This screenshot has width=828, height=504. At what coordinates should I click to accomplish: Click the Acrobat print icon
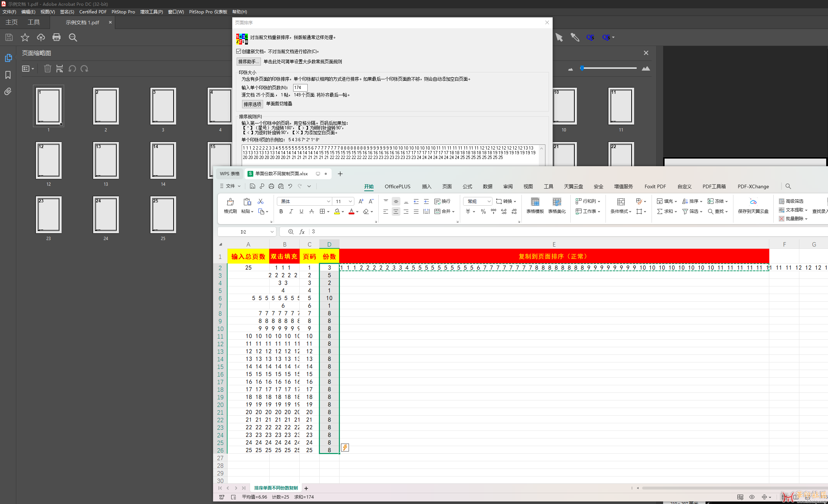pos(57,37)
